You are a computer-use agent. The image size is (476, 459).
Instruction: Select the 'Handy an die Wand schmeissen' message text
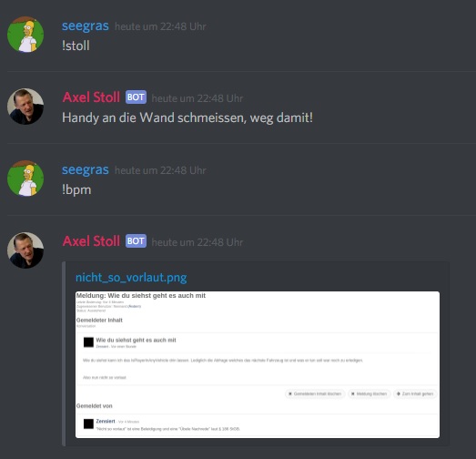click(x=187, y=117)
